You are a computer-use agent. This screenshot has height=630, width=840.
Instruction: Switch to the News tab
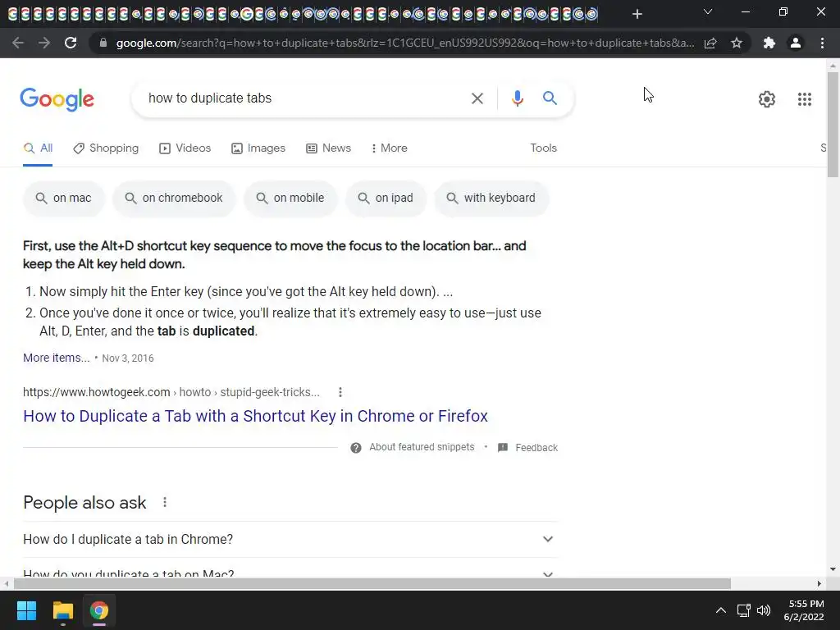pyautogui.click(x=328, y=148)
